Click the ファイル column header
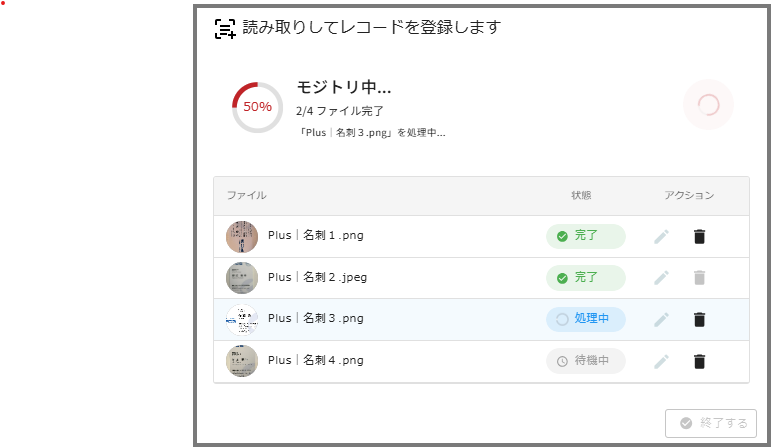 tap(246, 195)
